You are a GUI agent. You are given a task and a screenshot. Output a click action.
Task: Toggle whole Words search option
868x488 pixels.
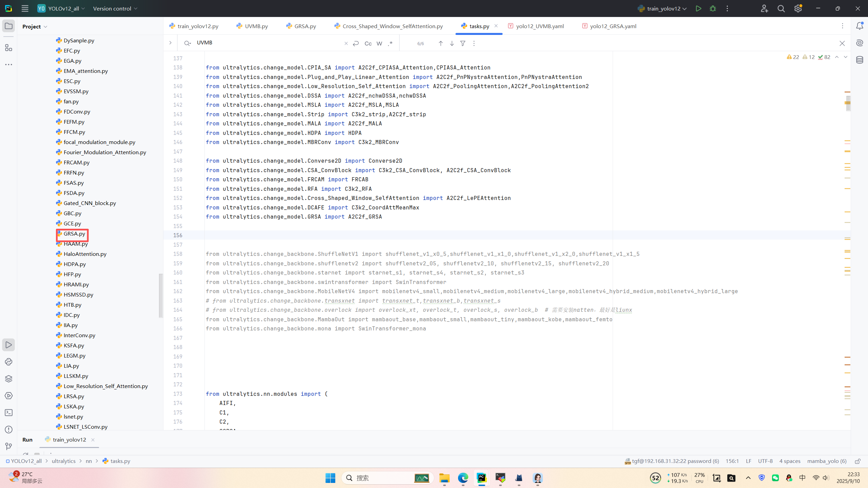(379, 43)
